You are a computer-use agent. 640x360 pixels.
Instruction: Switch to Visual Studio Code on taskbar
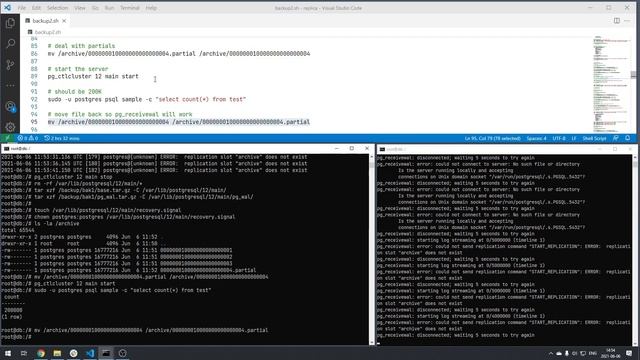click(x=90, y=353)
